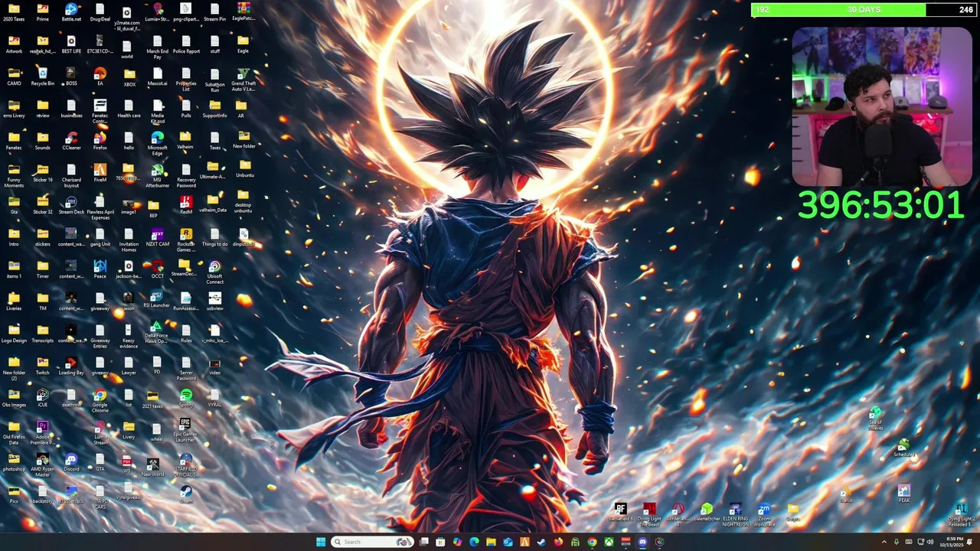This screenshot has height=551, width=980.
Task: Launch Zoom Workplace shortcut
Action: [764, 514]
